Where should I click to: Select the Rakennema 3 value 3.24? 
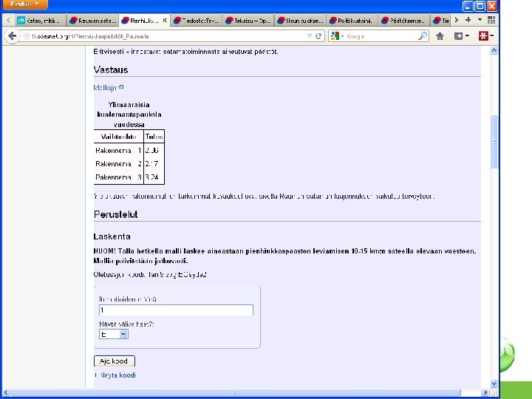[x=151, y=177]
